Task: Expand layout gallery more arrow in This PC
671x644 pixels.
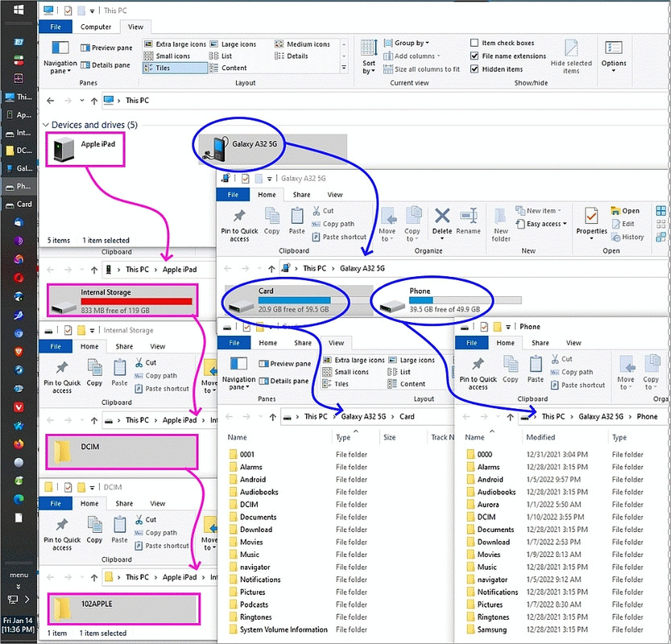Action: click(x=344, y=68)
